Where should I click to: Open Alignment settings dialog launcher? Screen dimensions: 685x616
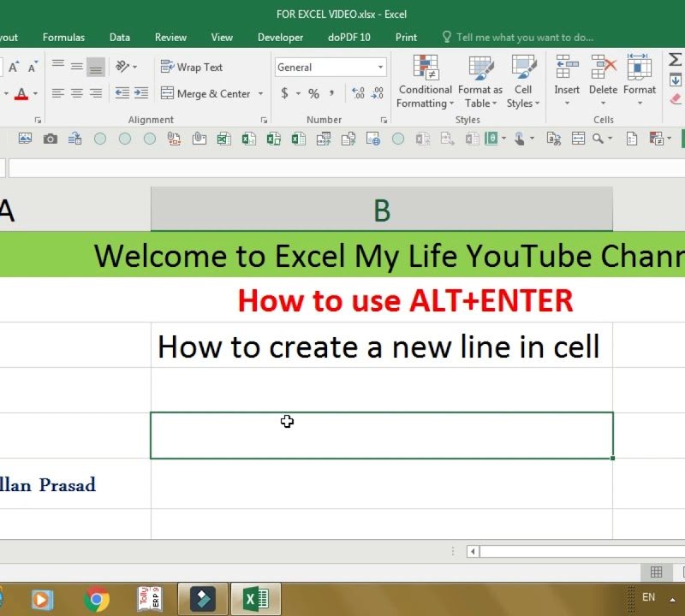click(264, 120)
